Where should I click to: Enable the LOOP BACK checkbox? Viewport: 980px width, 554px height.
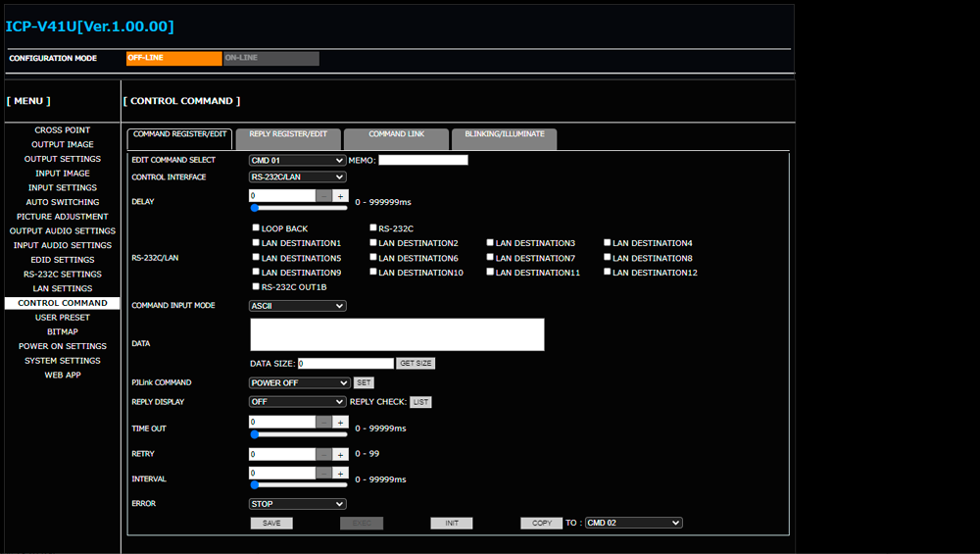pyautogui.click(x=256, y=228)
